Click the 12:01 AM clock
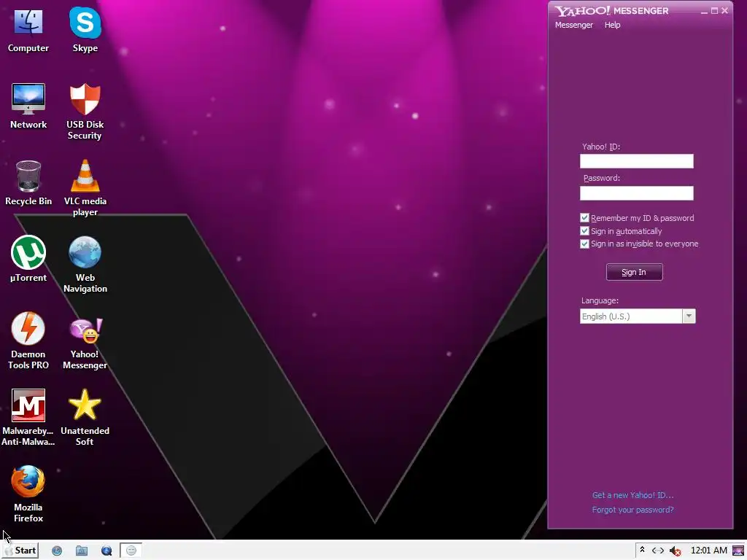Image resolution: width=747 pixels, height=560 pixels. [x=708, y=551]
